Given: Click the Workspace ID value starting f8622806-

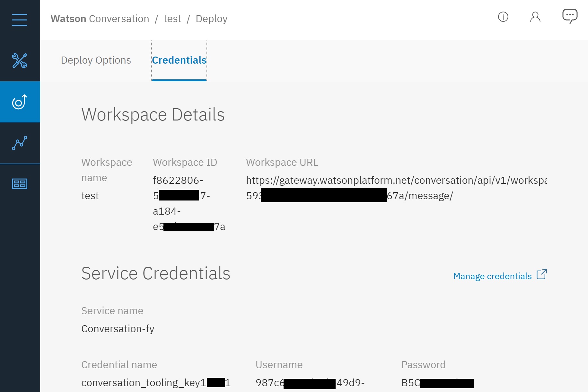Looking at the screenshot, I should [x=189, y=203].
